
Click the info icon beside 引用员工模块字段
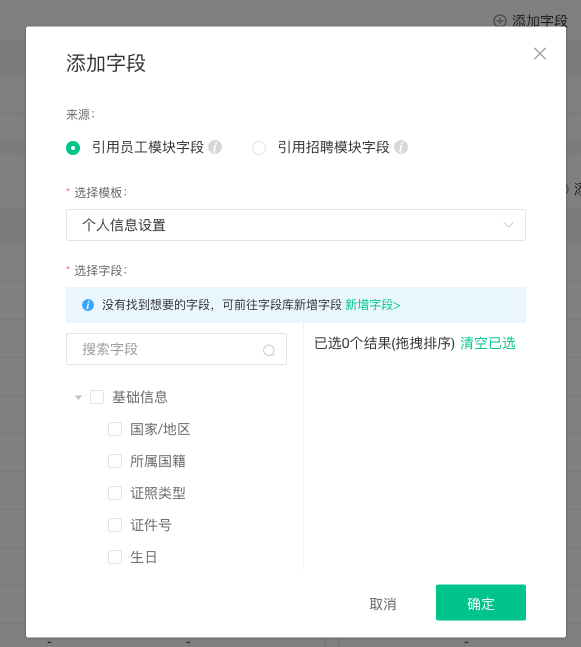click(215, 147)
